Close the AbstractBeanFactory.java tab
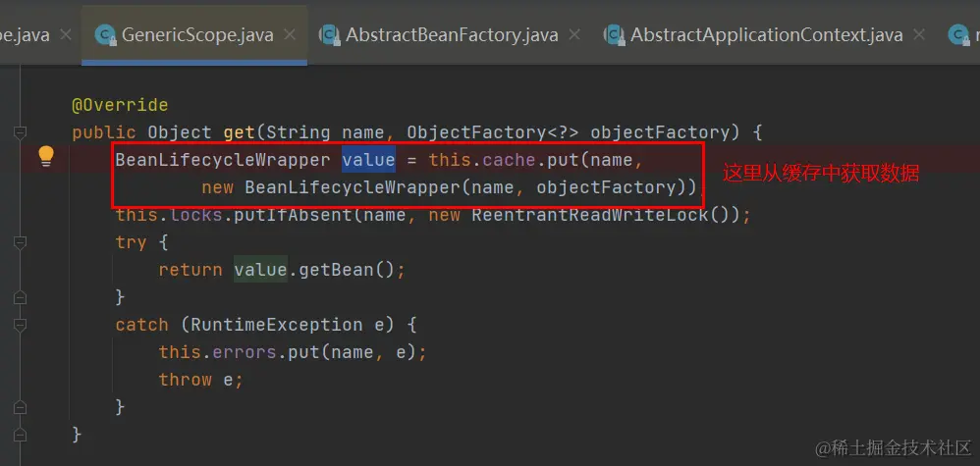Image resolution: width=980 pixels, height=466 pixels. 573,34
